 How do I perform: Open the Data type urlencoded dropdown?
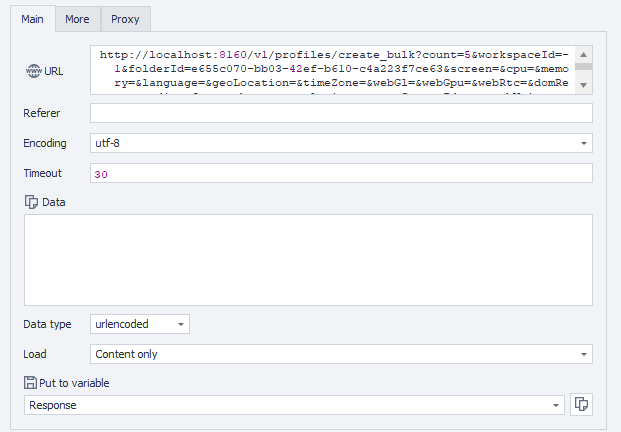pyautogui.click(x=180, y=324)
